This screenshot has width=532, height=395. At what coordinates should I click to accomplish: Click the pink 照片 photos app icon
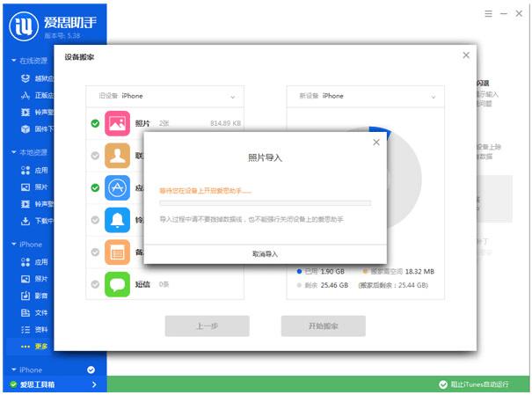tap(117, 123)
